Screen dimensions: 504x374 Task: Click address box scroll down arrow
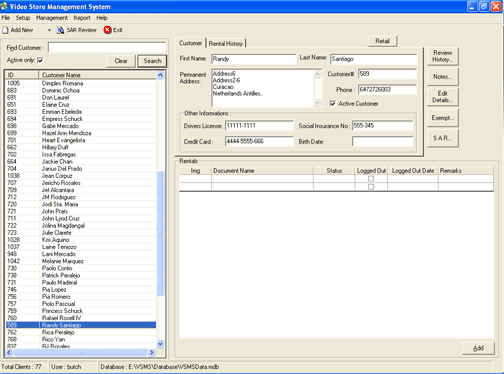click(317, 103)
